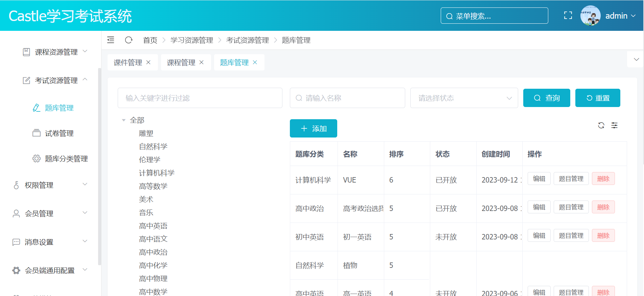Close the 课程管理 tab
The height and width of the screenshot is (296, 644).
point(202,62)
